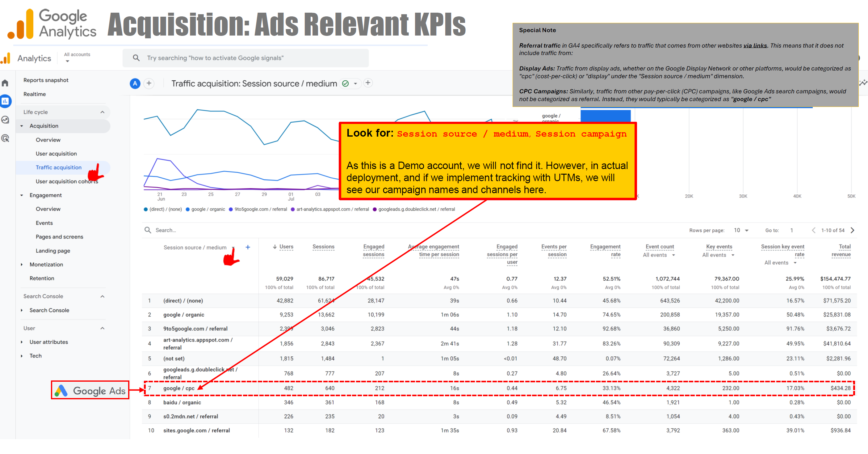This screenshot has height=454, width=868.
Task: Sort the table by Sessions column
Action: point(323,247)
